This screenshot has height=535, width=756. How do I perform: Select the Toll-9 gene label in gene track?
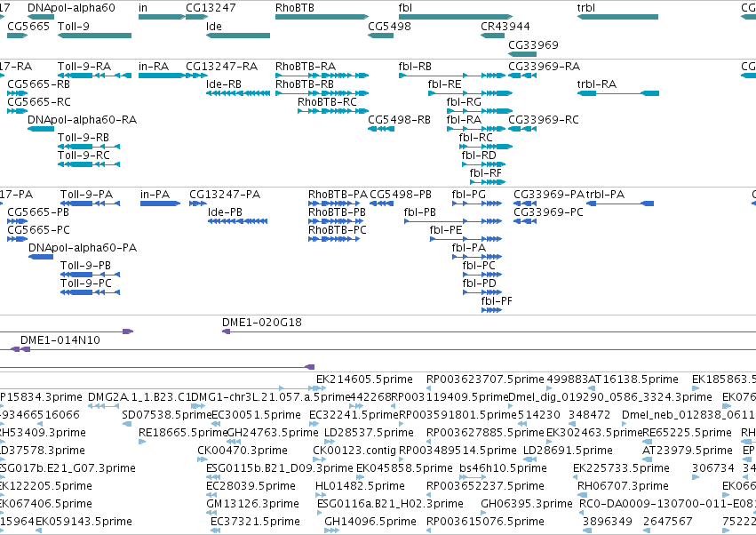coord(73,26)
